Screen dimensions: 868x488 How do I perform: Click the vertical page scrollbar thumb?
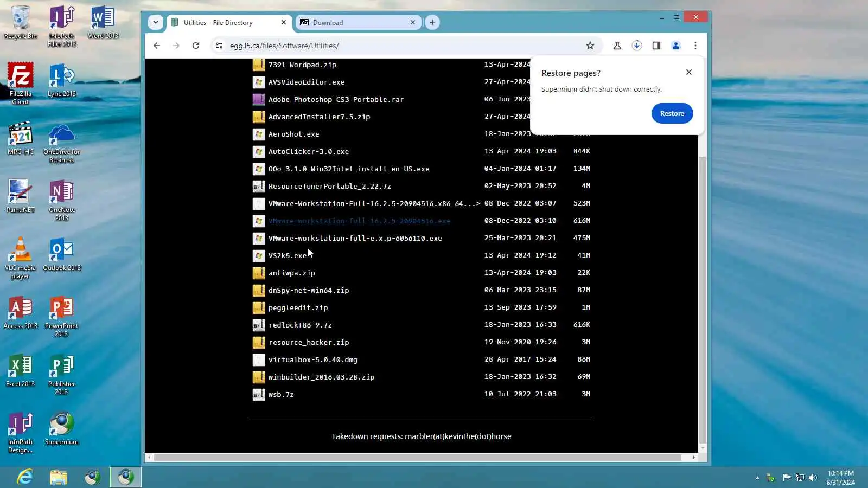703,299
